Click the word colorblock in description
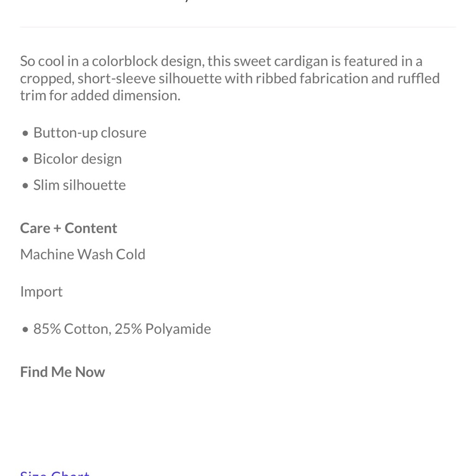The image size is (476, 476). 125,61
